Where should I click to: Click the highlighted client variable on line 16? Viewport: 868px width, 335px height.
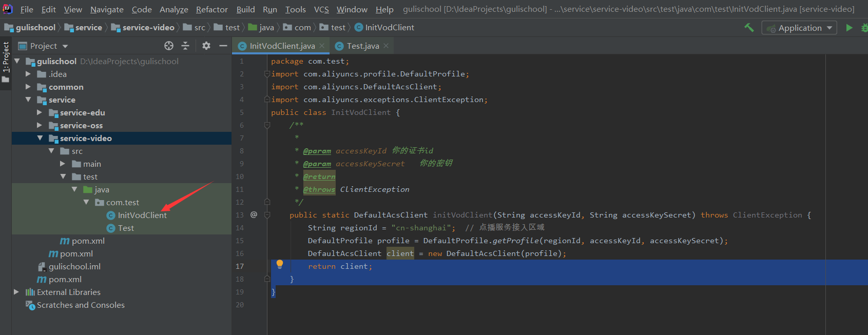[400, 253]
